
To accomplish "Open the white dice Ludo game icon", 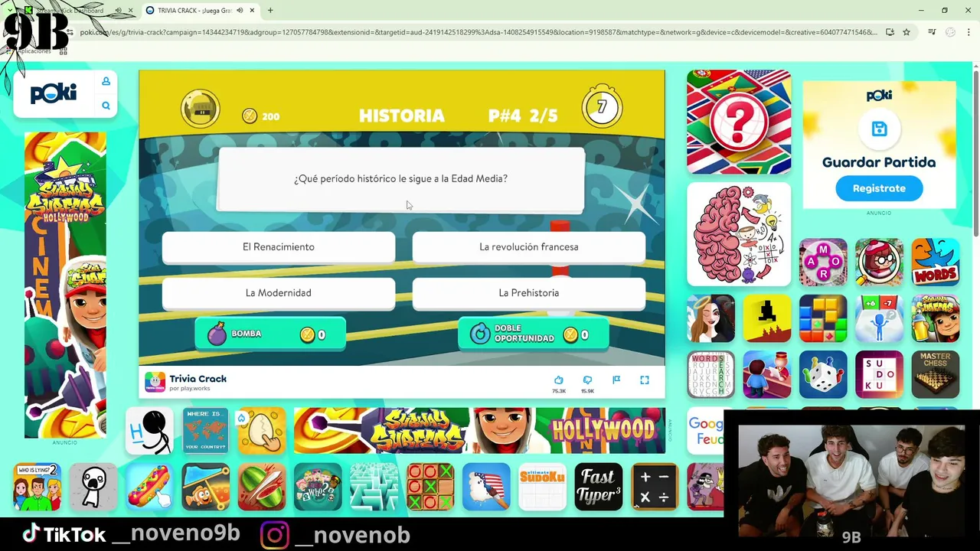I will click(x=823, y=374).
